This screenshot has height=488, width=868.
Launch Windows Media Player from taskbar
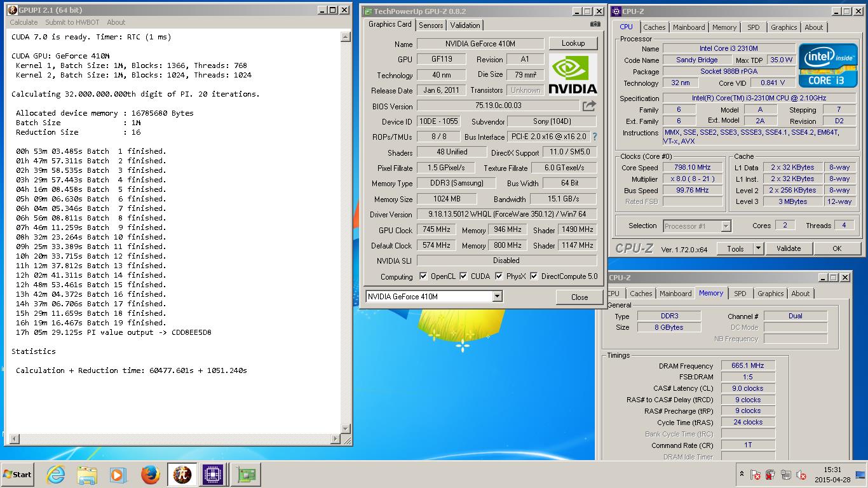[118, 474]
